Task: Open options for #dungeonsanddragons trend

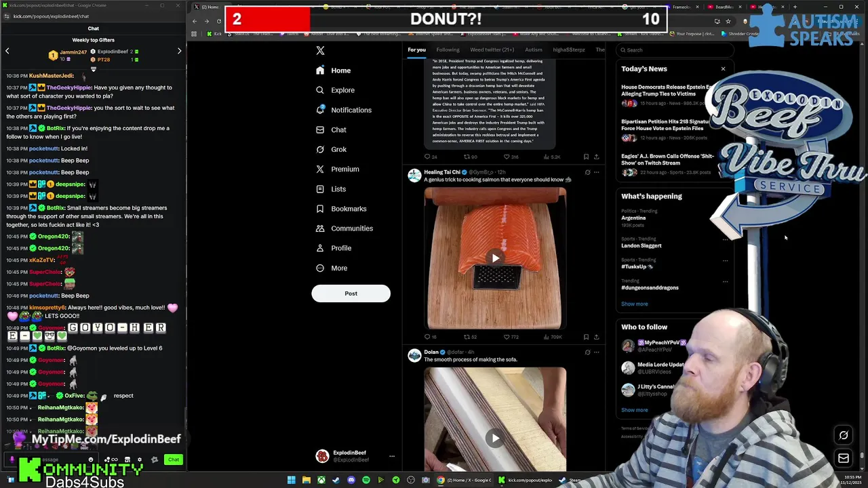Action: pyautogui.click(x=725, y=281)
